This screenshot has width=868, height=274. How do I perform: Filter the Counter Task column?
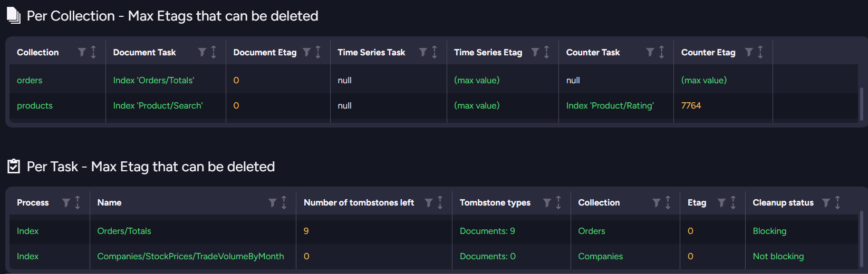coord(650,52)
